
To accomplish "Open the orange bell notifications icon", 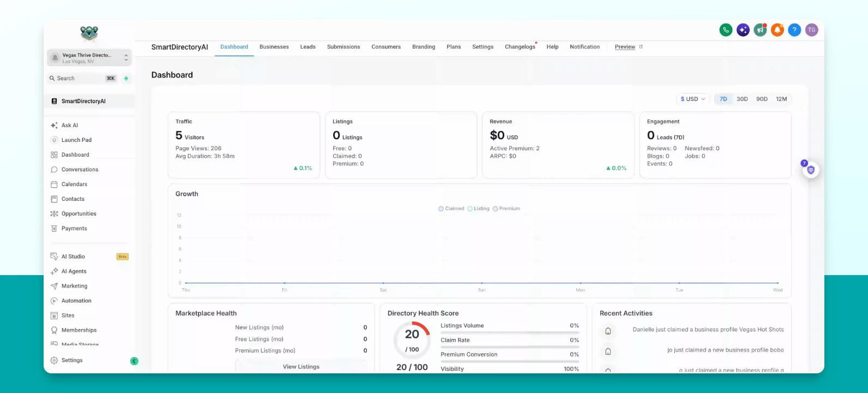I will click(777, 30).
